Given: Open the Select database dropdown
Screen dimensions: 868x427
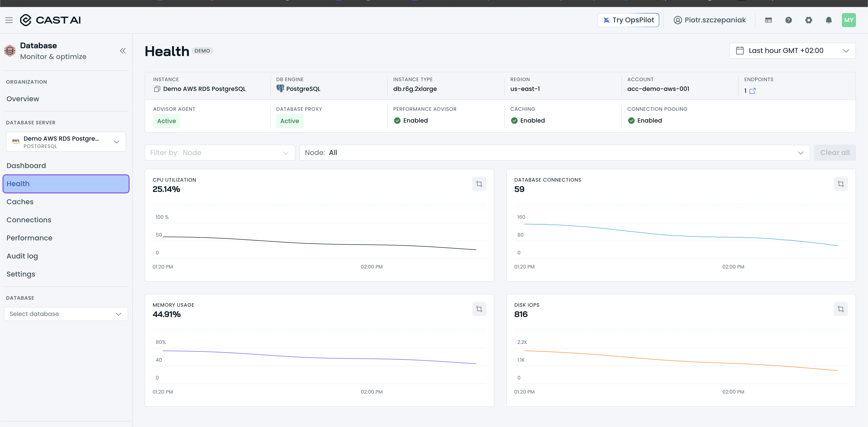Looking at the screenshot, I should point(66,314).
